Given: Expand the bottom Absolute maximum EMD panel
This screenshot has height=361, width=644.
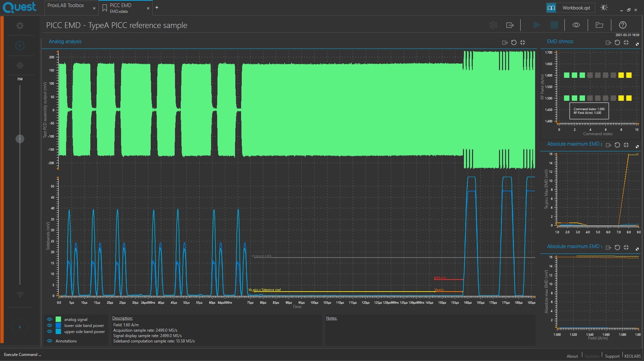Looking at the screenshot, I should coord(637,249).
